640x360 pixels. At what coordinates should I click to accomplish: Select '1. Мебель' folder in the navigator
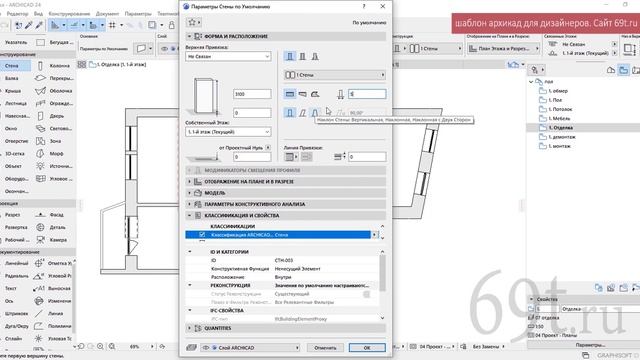(x=560, y=118)
